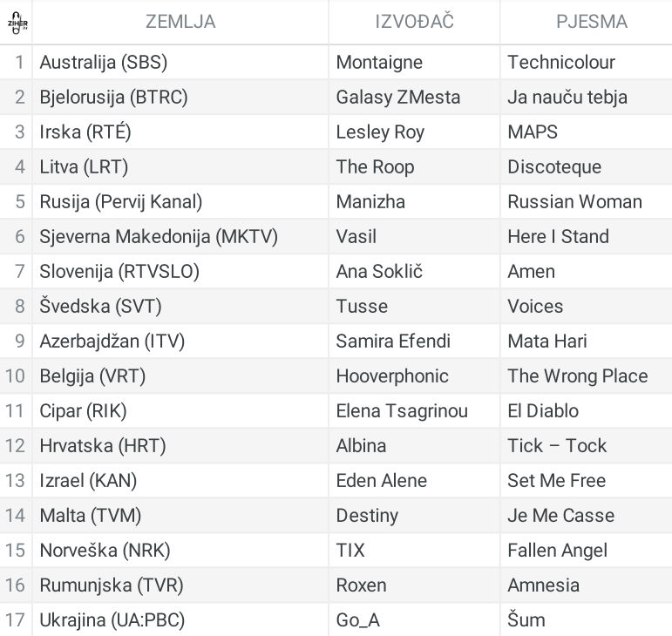The image size is (672, 636).
Task: Select row number 9
Action: [20, 342]
